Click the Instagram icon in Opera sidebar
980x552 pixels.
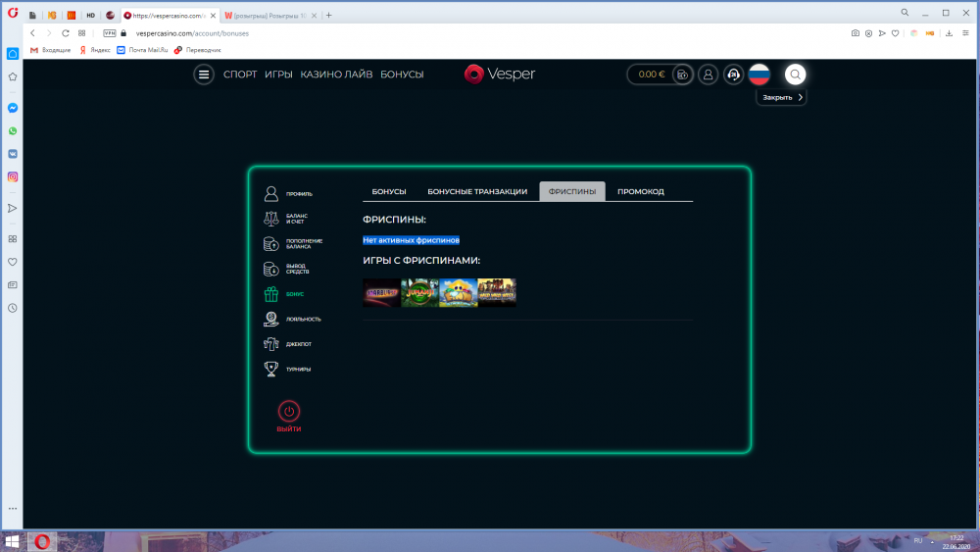click(13, 176)
